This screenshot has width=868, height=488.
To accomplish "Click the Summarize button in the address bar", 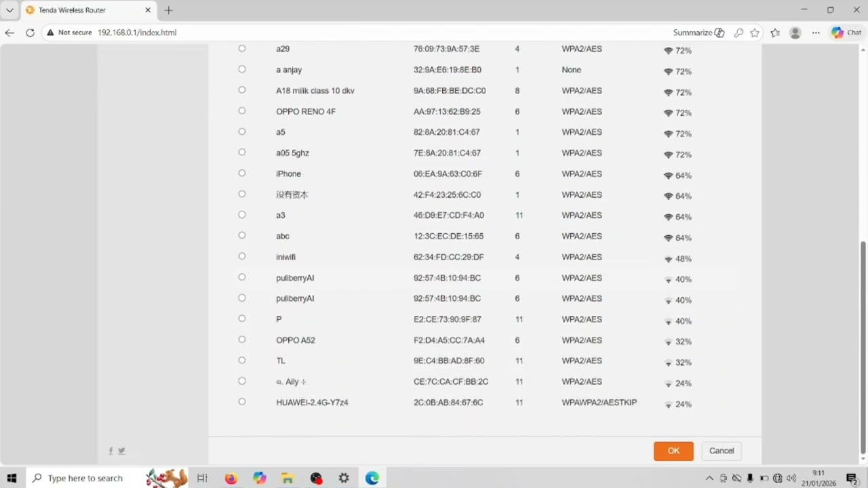I will coord(698,33).
